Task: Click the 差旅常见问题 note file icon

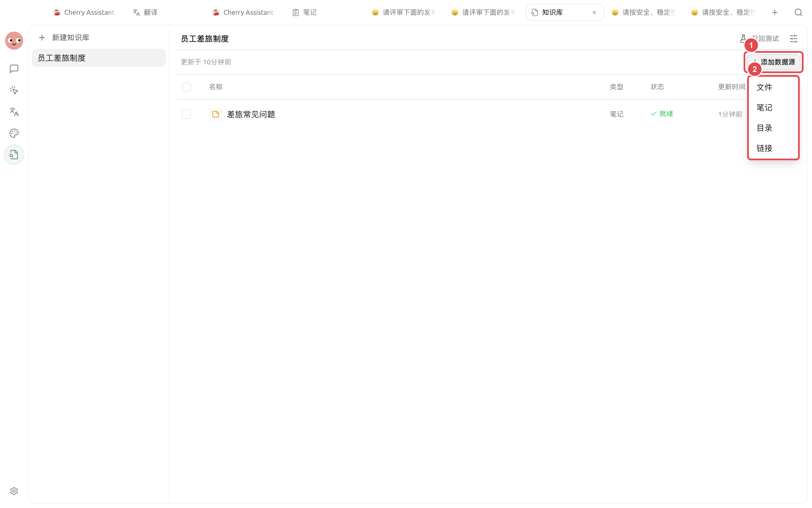Action: tap(216, 114)
